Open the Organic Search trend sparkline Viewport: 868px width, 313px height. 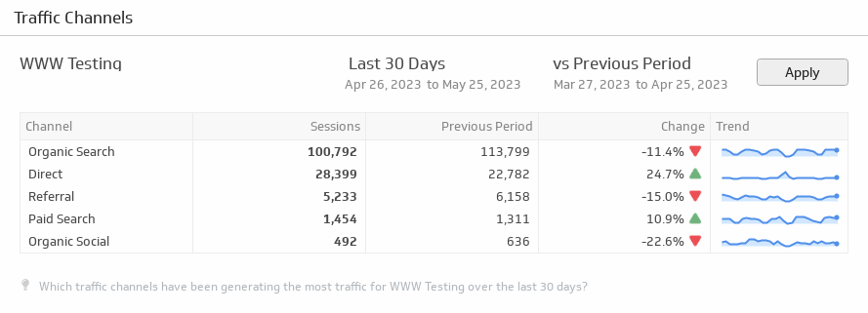[x=779, y=152]
